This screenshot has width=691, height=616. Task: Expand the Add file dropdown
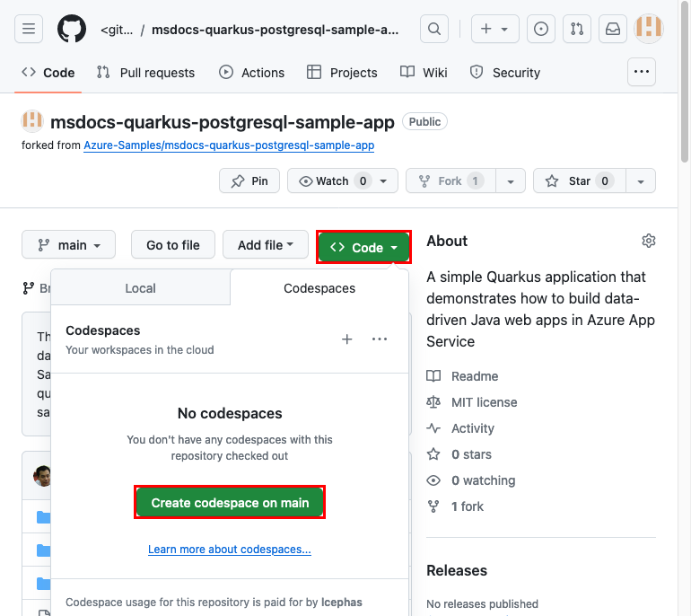coord(266,245)
